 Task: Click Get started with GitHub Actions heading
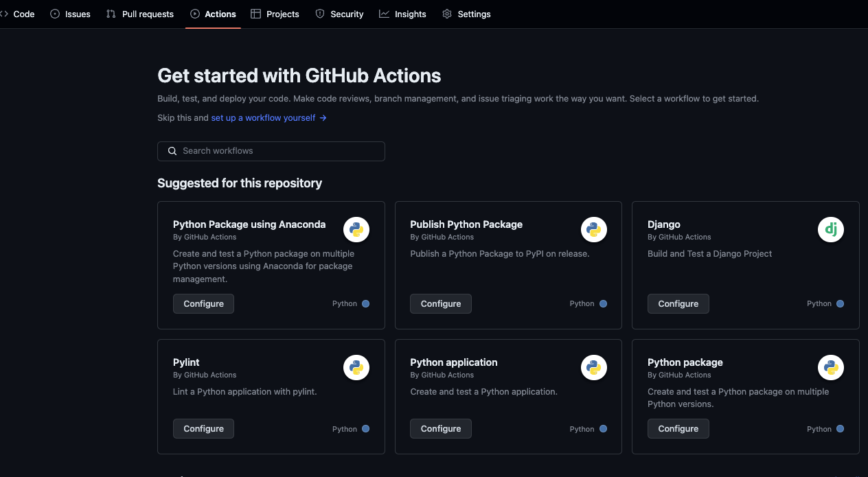(x=299, y=75)
